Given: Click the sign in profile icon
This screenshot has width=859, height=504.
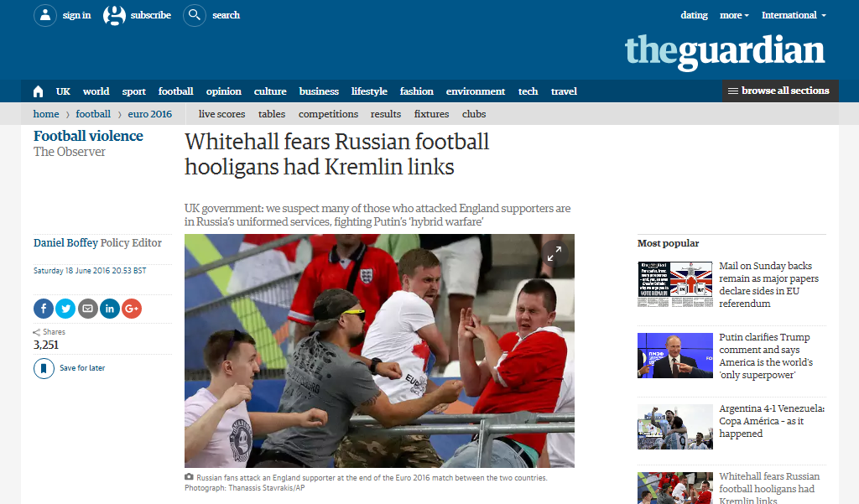Looking at the screenshot, I should pos(45,15).
